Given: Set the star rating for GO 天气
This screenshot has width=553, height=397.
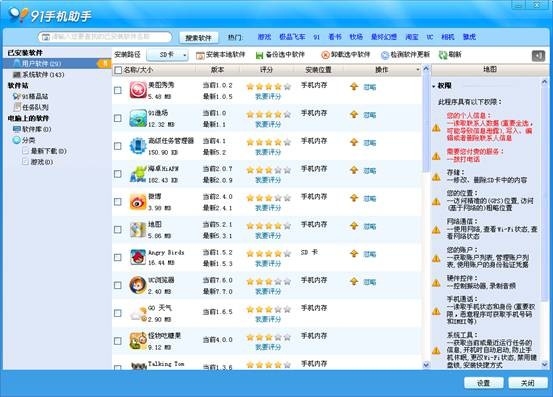Looking at the screenshot, I should pyautogui.click(x=268, y=310).
